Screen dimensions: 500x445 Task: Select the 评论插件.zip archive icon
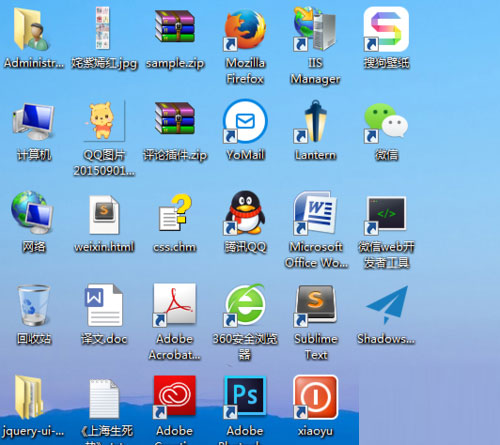pos(175,118)
